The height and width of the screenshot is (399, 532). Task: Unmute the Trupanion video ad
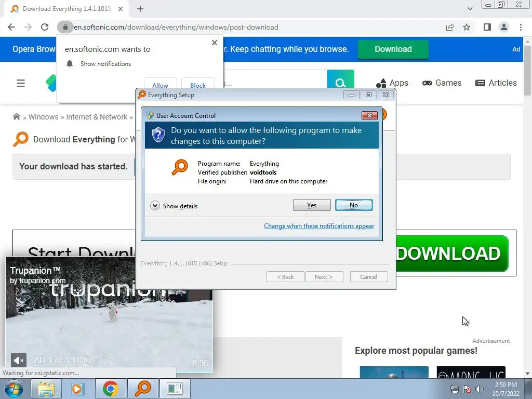(18, 361)
